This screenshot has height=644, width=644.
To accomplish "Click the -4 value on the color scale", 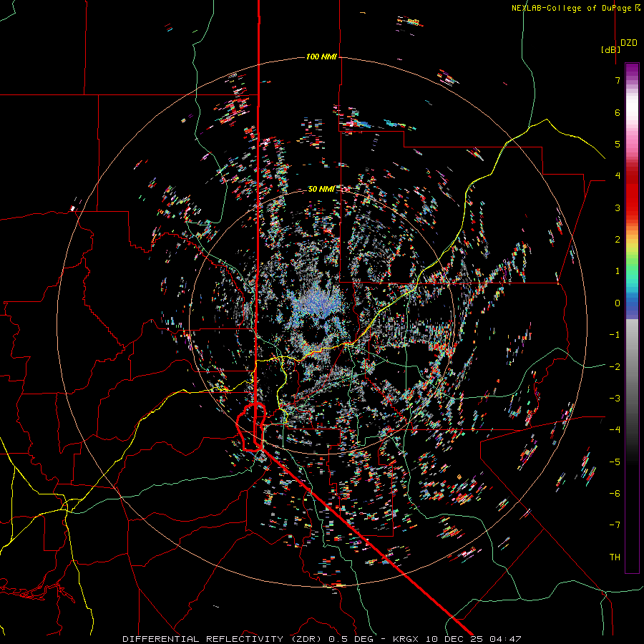I will pos(615,430).
